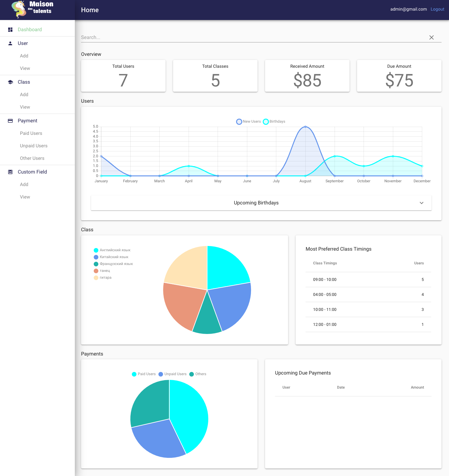Open the Class menu section
Image resolution: width=449 pixels, height=476 pixels.
coord(37,82)
